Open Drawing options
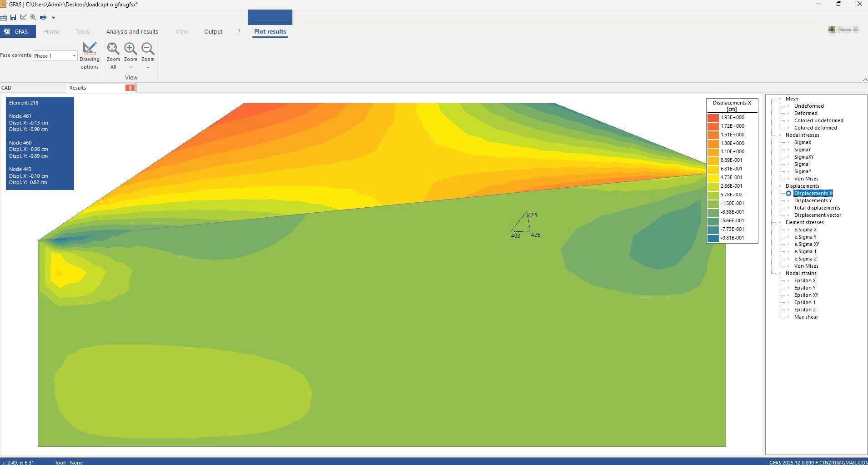Image resolution: width=868 pixels, height=465 pixels. (90, 55)
